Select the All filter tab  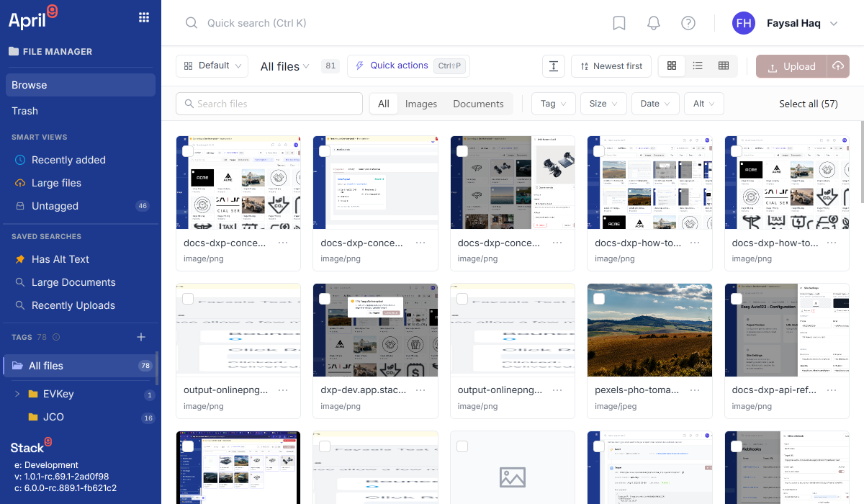tap(384, 104)
